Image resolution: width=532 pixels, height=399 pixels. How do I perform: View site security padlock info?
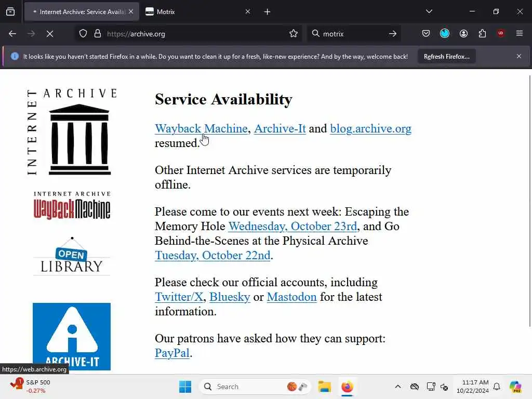coord(98,34)
